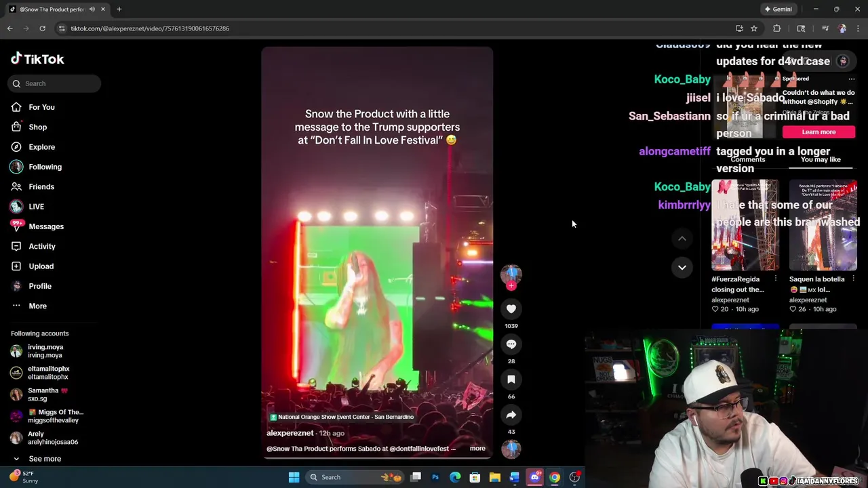
Task: Open the TikTok logo home link
Action: (37, 59)
